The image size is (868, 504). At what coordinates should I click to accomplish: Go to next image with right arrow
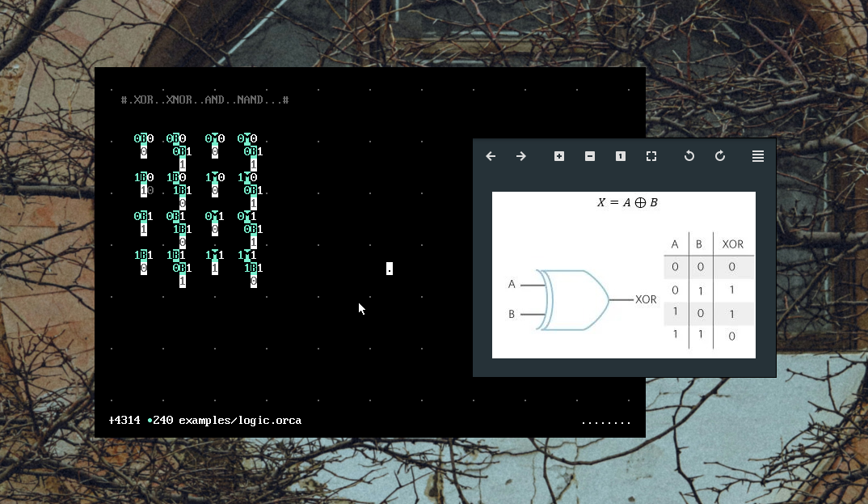point(521,156)
